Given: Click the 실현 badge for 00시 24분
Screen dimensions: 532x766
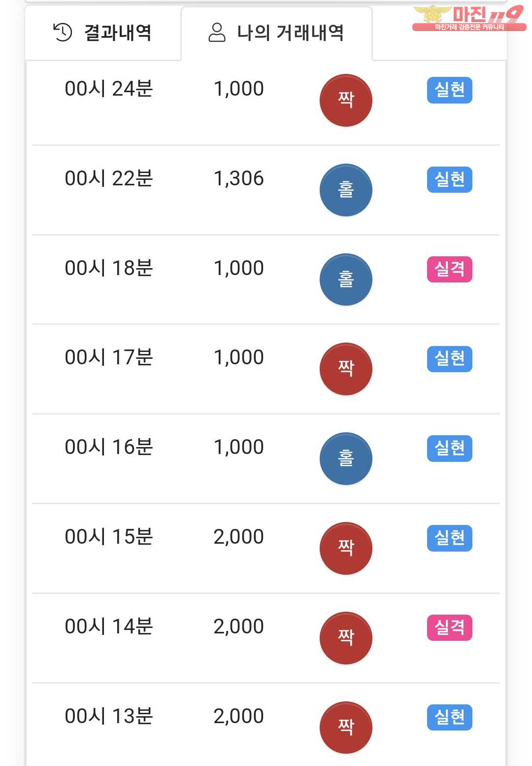Looking at the screenshot, I should tap(449, 90).
